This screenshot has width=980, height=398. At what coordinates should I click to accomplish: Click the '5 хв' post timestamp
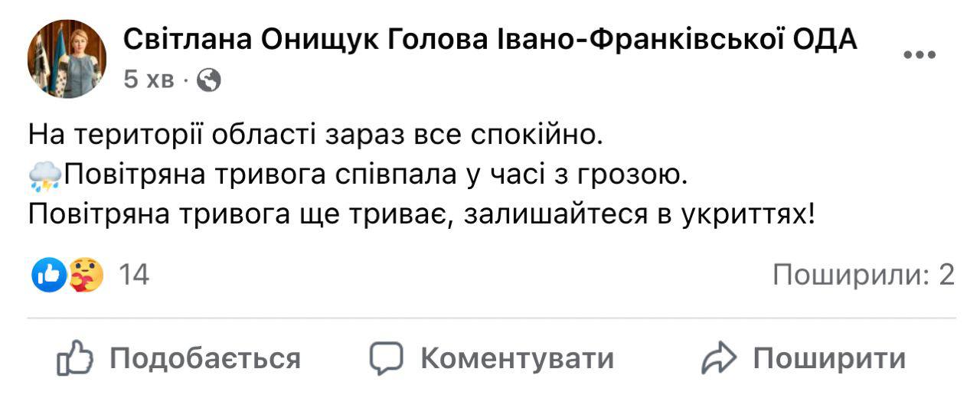pos(149,80)
